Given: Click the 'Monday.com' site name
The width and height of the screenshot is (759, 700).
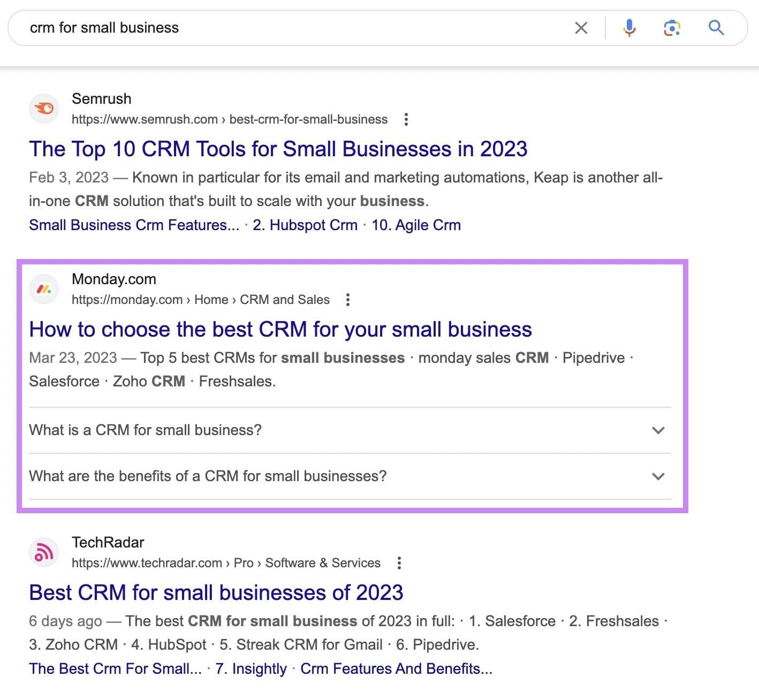Looking at the screenshot, I should (114, 279).
